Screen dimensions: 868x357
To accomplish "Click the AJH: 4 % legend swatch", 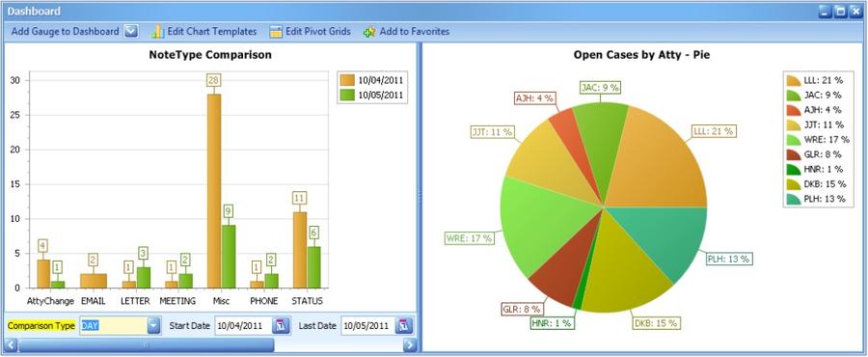I will 794,110.
